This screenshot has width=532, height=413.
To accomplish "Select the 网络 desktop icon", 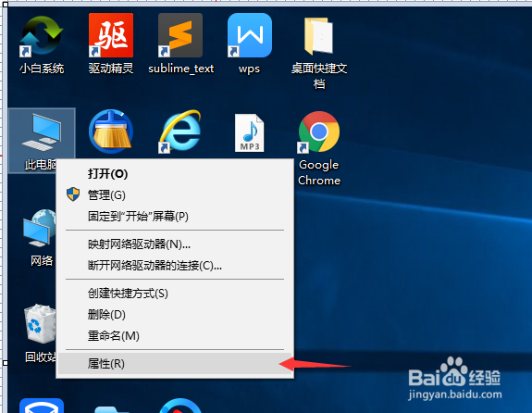I will 40,228.
